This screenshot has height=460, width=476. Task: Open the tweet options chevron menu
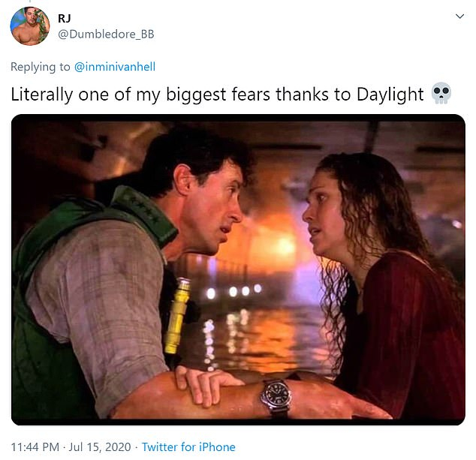click(459, 17)
